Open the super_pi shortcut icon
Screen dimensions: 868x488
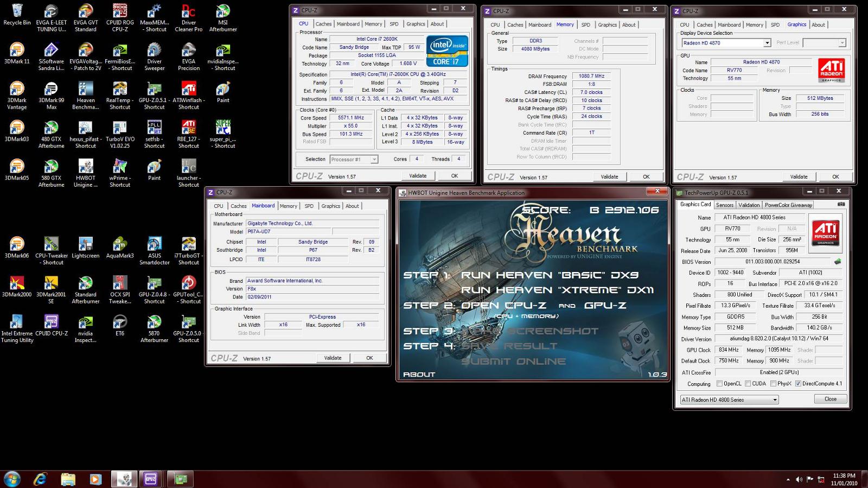point(223,134)
